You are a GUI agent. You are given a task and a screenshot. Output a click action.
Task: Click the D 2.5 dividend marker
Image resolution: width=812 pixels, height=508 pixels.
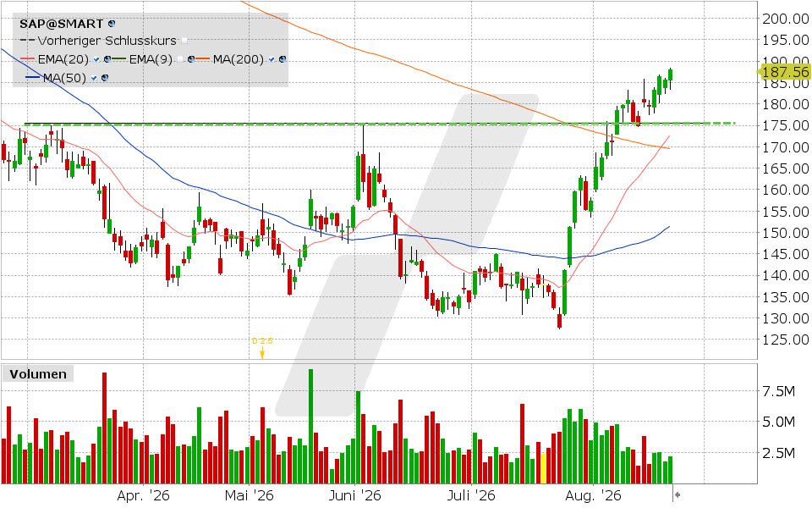pyautogui.click(x=262, y=347)
